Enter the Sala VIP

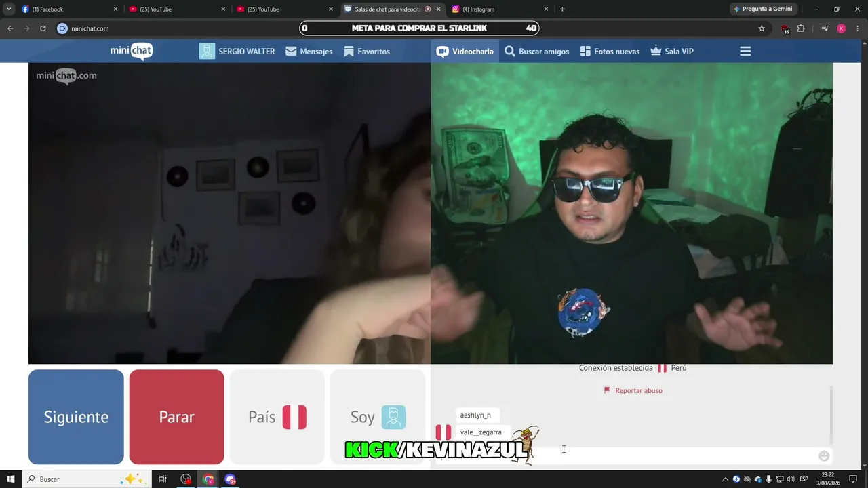(672, 52)
